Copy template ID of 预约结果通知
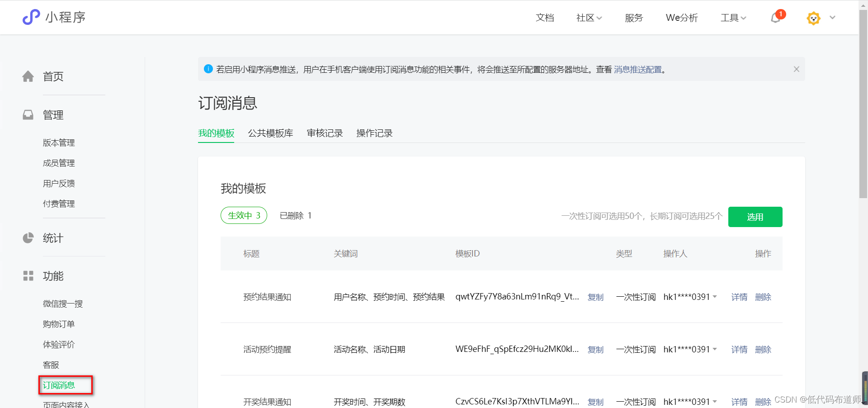Screen dimensions: 868x408 [595, 297]
